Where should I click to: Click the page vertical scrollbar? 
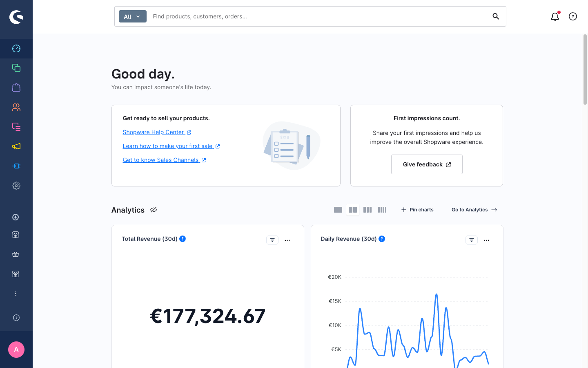coord(585,70)
